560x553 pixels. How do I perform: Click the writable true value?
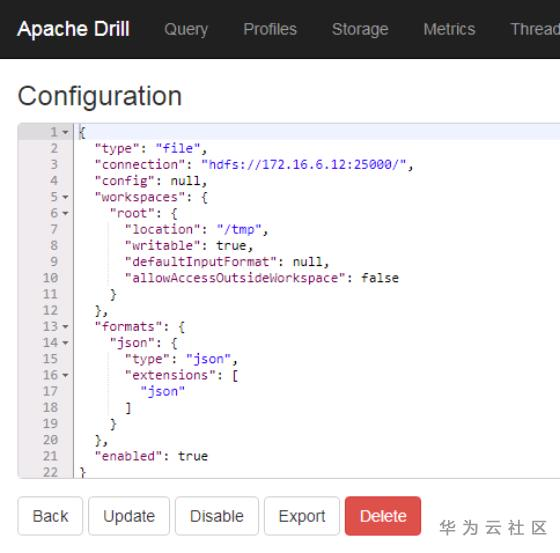[231, 246]
